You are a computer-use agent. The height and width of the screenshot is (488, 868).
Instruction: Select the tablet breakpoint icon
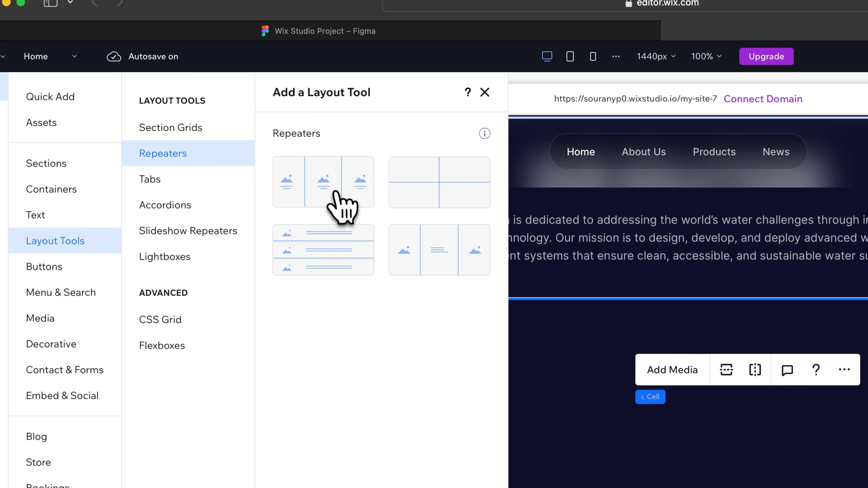click(x=570, y=56)
